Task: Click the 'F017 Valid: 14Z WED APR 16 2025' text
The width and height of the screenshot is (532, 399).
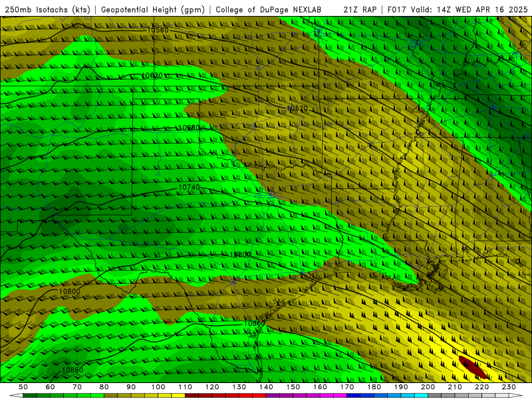Action: point(458,9)
